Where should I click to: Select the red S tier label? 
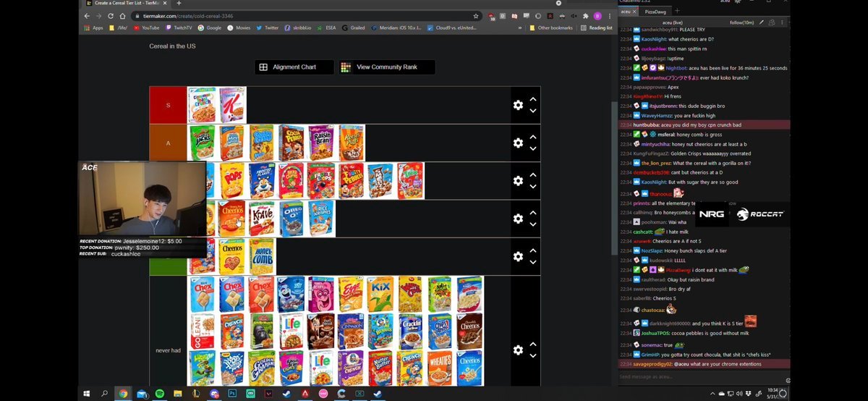[x=169, y=105]
